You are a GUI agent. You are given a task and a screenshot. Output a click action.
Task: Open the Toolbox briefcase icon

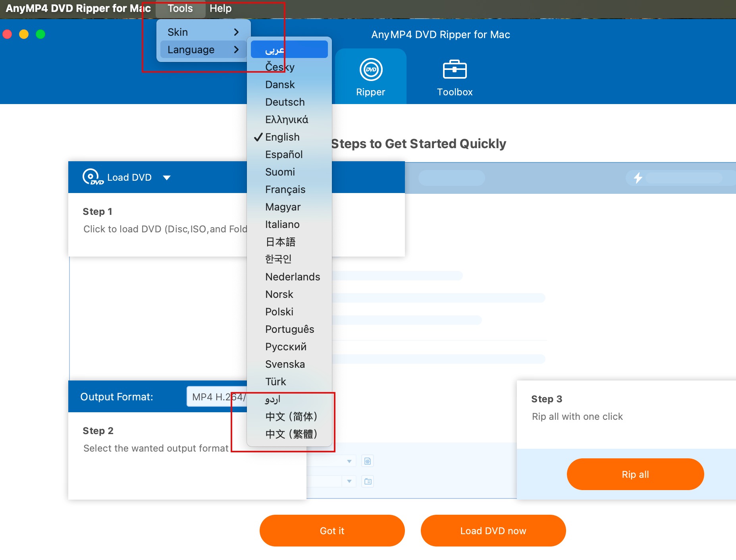tap(455, 70)
